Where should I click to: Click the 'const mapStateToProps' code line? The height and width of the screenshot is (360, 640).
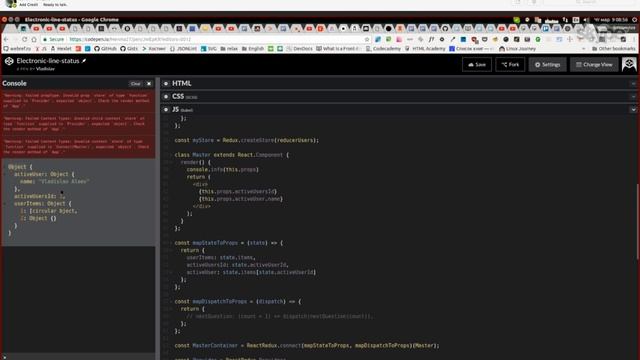click(x=229, y=242)
